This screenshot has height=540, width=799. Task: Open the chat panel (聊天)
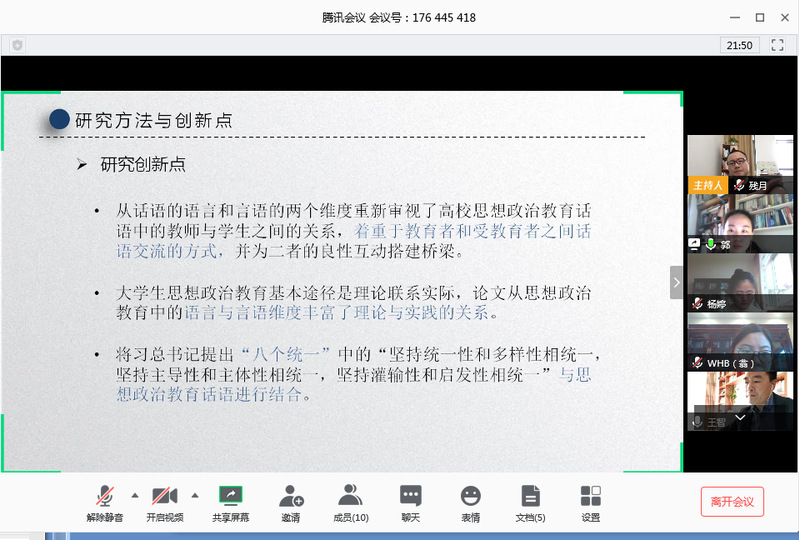click(410, 496)
